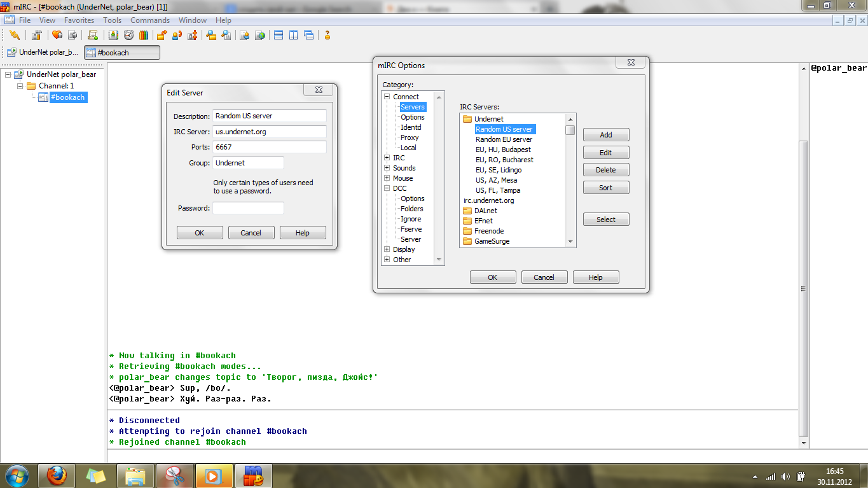Expand the Display category node

click(x=387, y=249)
